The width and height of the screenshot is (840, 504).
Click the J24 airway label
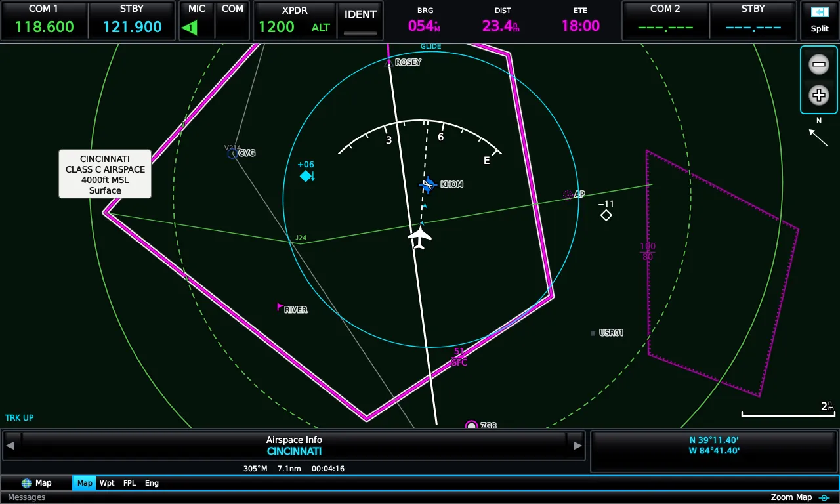tap(301, 238)
